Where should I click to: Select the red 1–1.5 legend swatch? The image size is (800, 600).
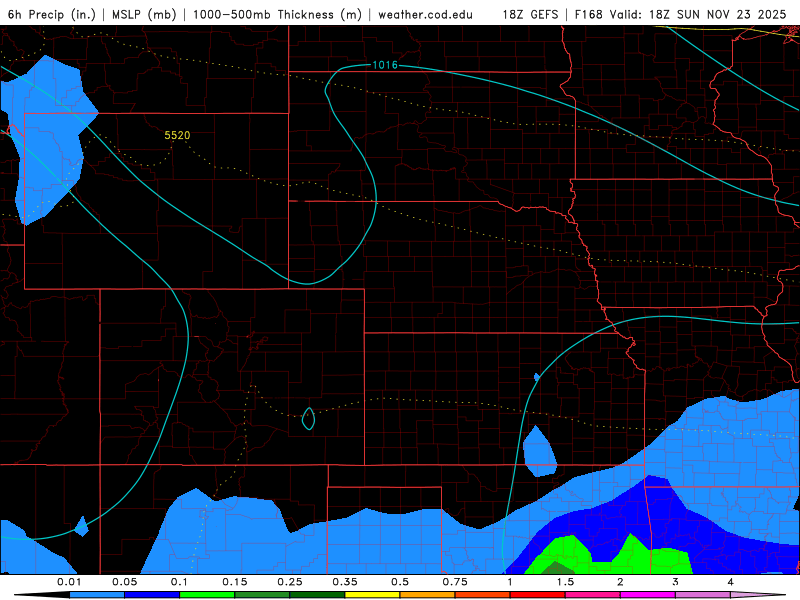click(x=538, y=595)
